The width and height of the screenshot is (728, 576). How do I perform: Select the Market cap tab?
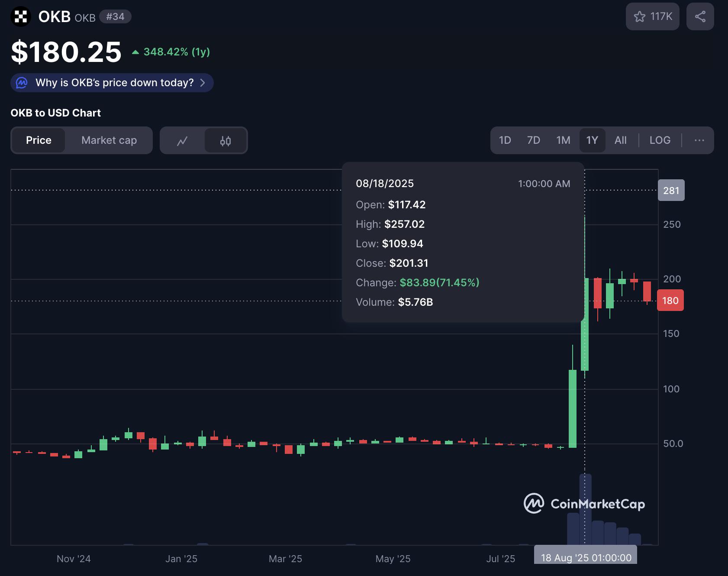109,140
